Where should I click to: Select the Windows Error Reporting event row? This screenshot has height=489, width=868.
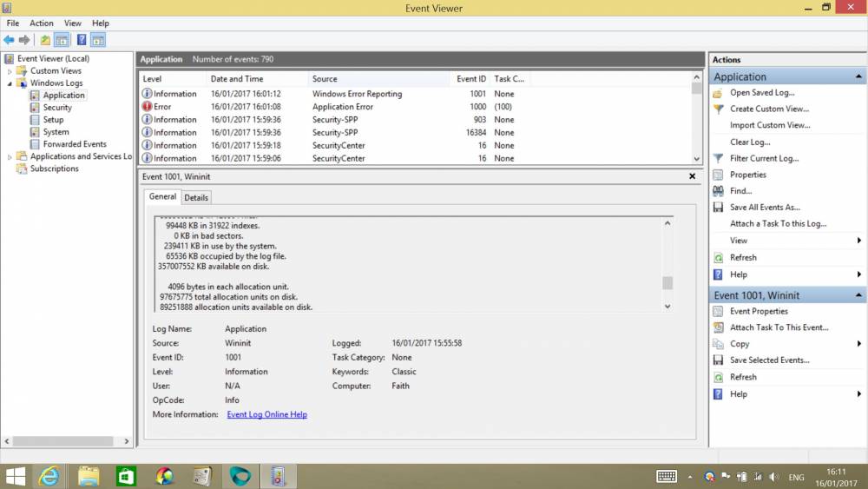click(415, 94)
